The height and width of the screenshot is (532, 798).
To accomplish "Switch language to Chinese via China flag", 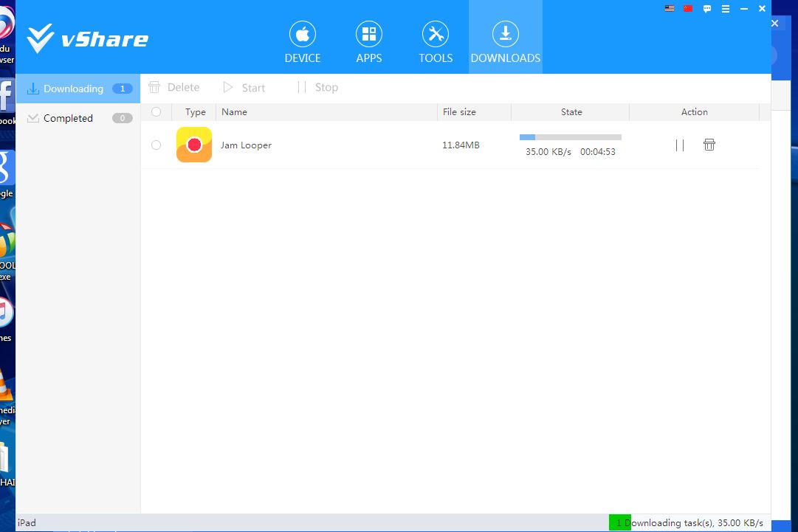I will coord(688,9).
